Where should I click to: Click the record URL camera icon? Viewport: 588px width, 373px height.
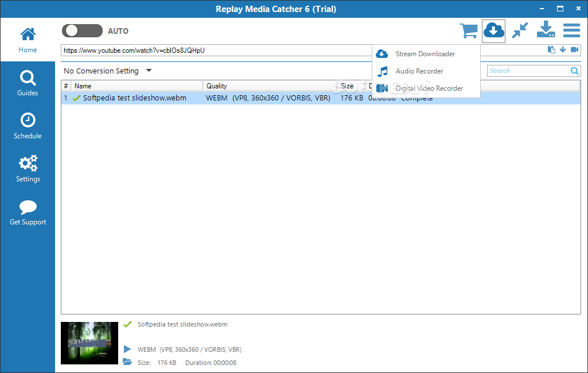574,49
